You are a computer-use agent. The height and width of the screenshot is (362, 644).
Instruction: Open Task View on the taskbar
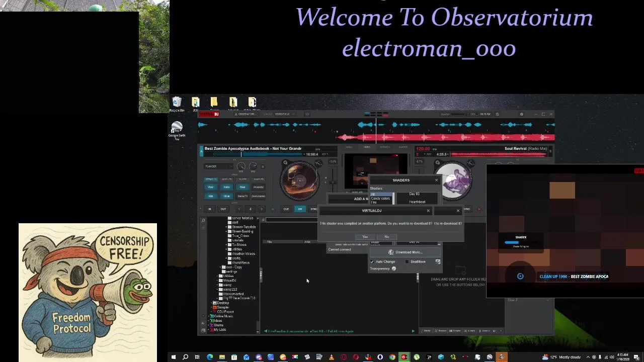(197, 357)
